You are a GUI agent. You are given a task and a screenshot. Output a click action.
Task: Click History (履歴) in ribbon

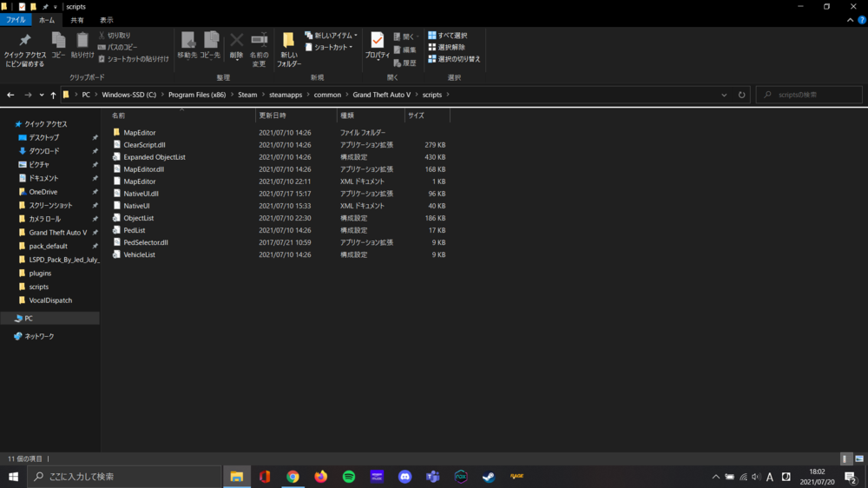(x=404, y=63)
